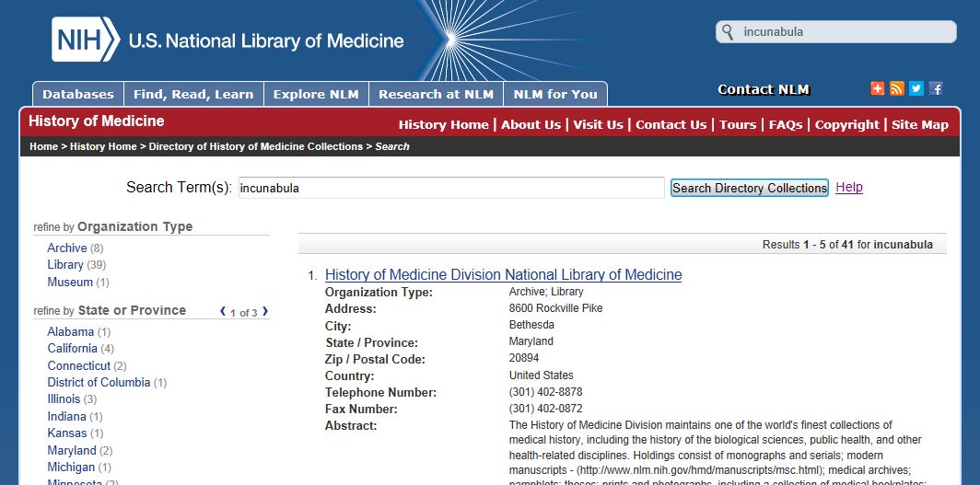980x485 pixels.
Task: Click History Home in breadcrumb
Action: (x=103, y=146)
